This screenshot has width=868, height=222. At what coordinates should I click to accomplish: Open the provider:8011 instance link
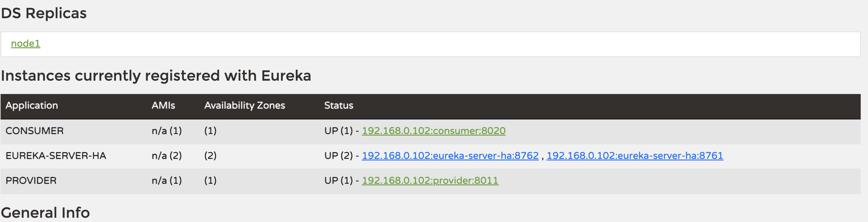click(x=430, y=181)
